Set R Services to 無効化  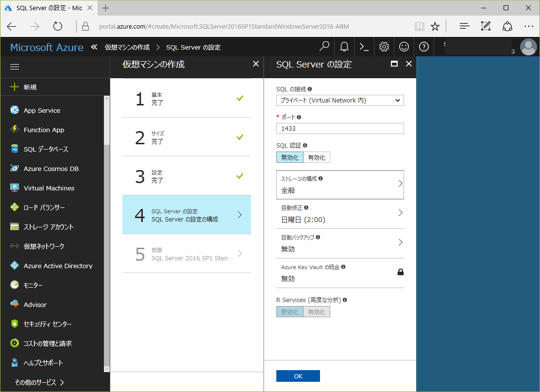pos(289,312)
